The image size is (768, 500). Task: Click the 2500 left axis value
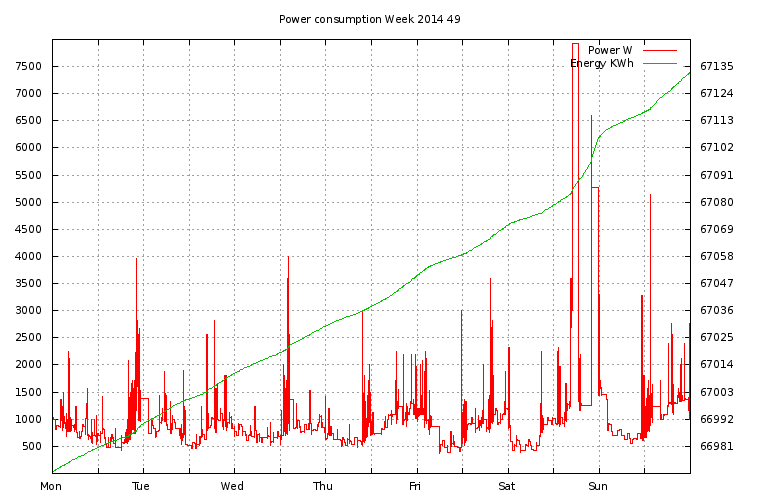[28, 337]
